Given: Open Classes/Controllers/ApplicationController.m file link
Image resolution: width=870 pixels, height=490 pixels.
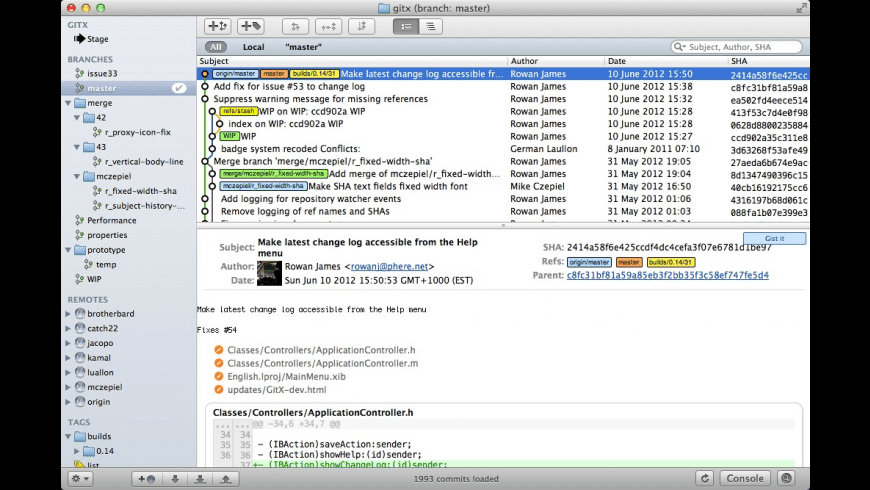Looking at the screenshot, I should 322,363.
